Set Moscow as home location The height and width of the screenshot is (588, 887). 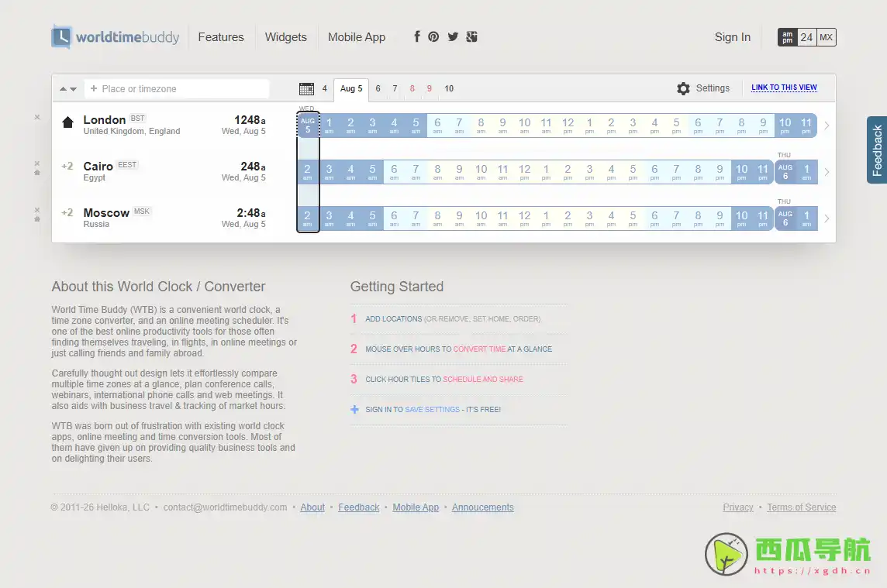click(x=37, y=218)
